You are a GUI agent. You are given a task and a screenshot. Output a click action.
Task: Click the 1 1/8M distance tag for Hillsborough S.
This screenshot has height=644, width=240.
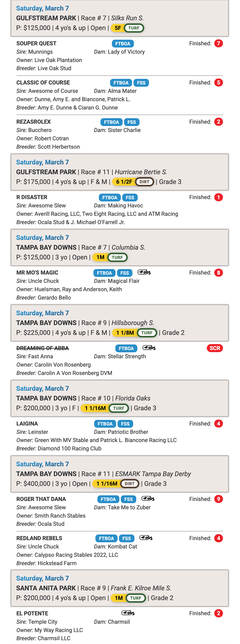click(x=125, y=333)
